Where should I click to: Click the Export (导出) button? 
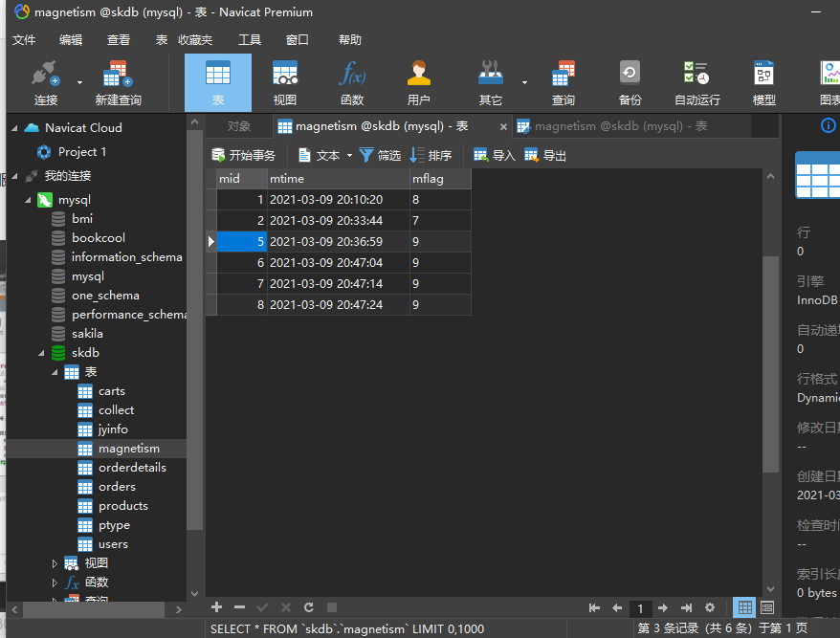click(545, 155)
